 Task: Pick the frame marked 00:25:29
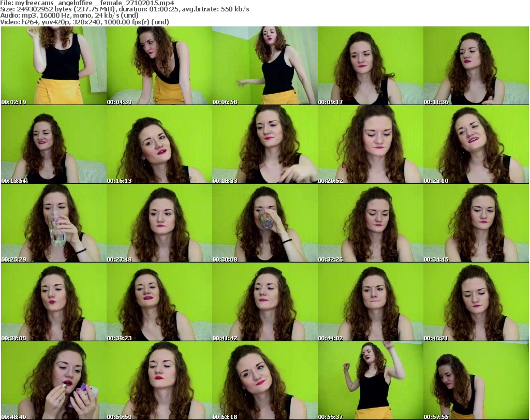(x=54, y=223)
